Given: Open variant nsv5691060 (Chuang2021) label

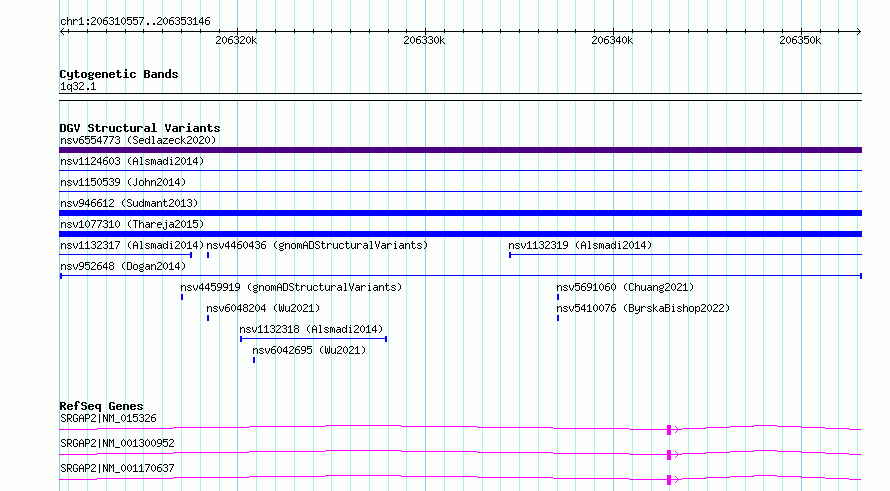Looking at the screenshot, I should [x=625, y=287].
